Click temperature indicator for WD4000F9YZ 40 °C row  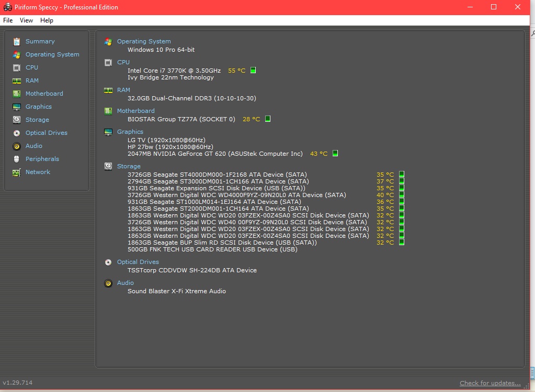pyautogui.click(x=402, y=194)
